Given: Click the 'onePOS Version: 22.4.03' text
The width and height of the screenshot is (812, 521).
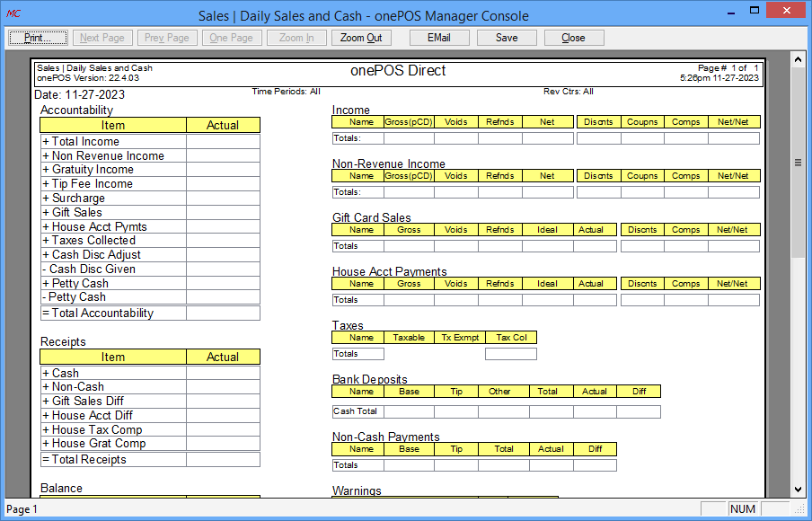Looking at the screenshot, I should [x=88, y=78].
